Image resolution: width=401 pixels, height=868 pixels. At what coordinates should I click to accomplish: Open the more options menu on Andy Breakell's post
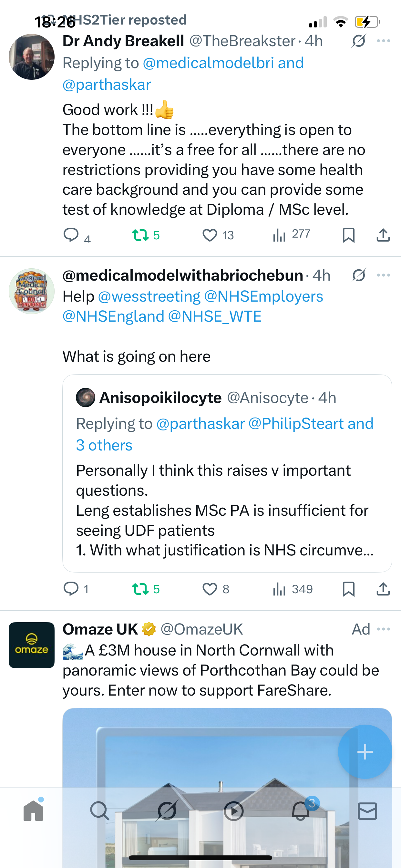[x=384, y=41]
